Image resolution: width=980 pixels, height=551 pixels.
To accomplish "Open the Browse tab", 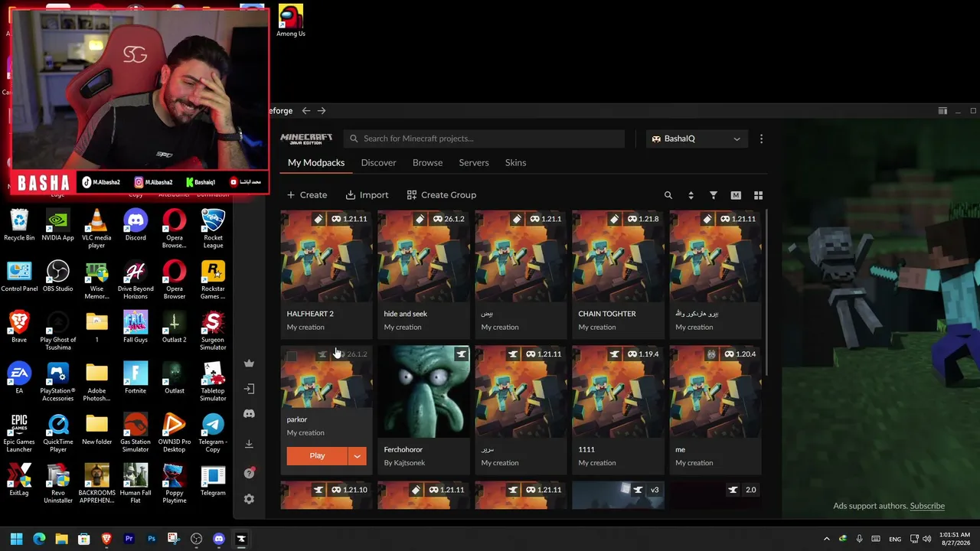I will (427, 162).
